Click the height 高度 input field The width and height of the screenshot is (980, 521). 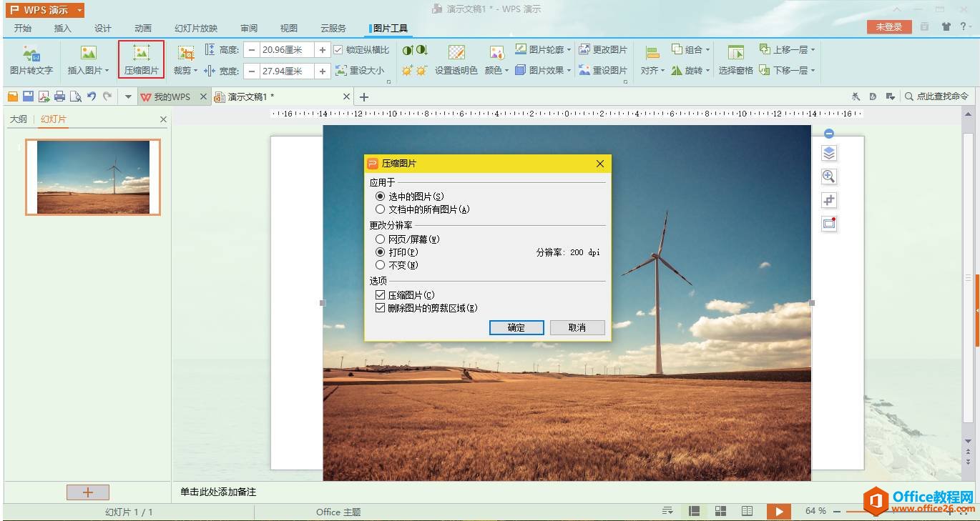pyautogui.click(x=287, y=50)
